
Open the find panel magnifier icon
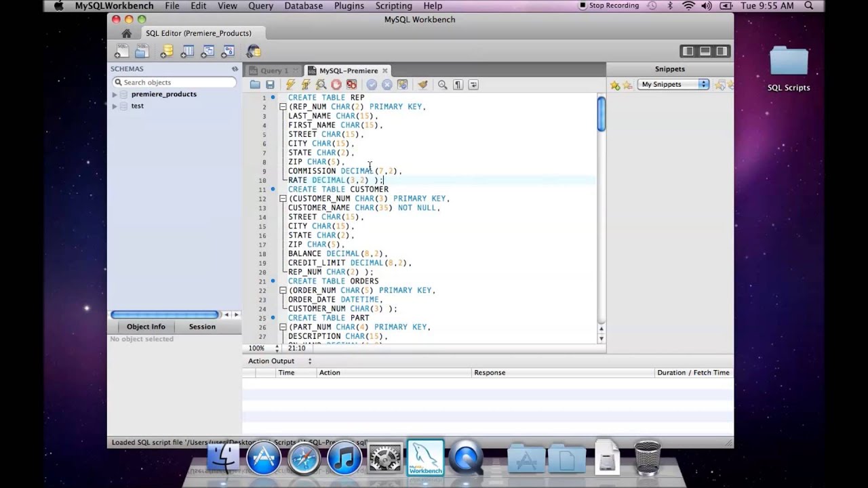[442, 85]
